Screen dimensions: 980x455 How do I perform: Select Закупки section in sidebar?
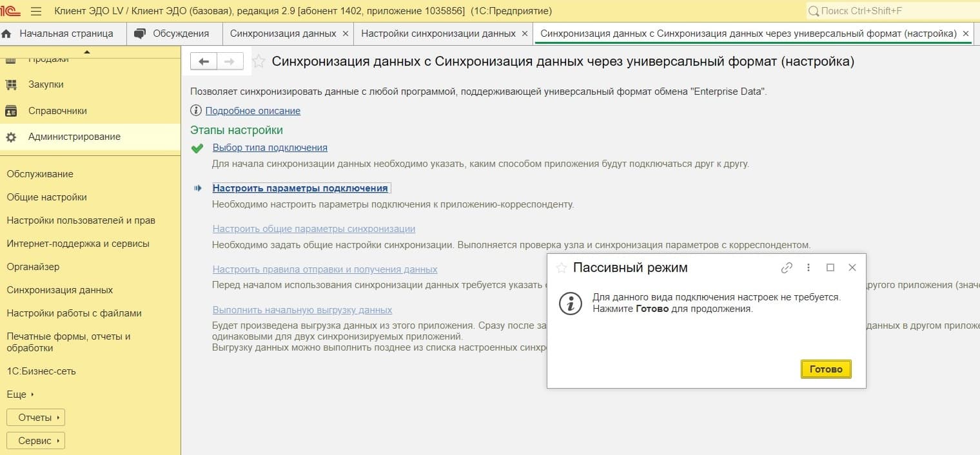tap(46, 84)
